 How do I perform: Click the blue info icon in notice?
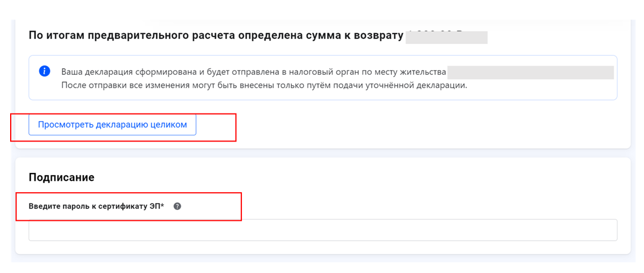(x=44, y=71)
